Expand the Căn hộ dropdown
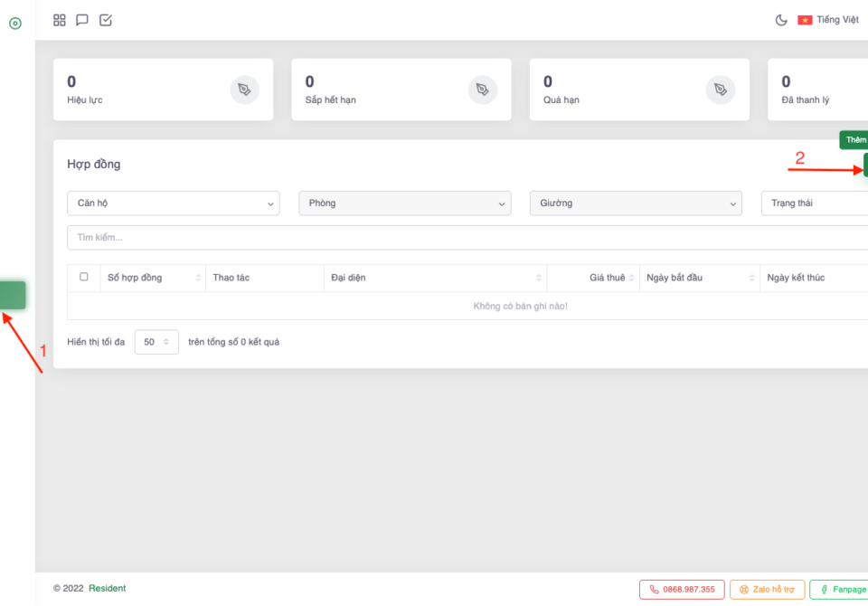Viewport: 868px width, 606px height. (173, 204)
